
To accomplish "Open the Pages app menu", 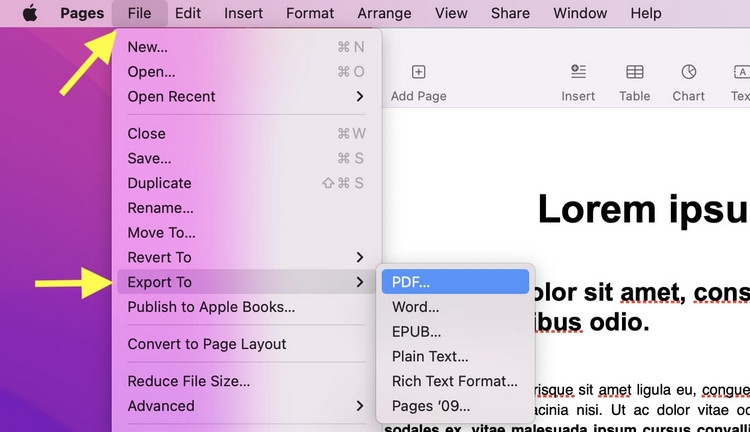I will pos(82,13).
